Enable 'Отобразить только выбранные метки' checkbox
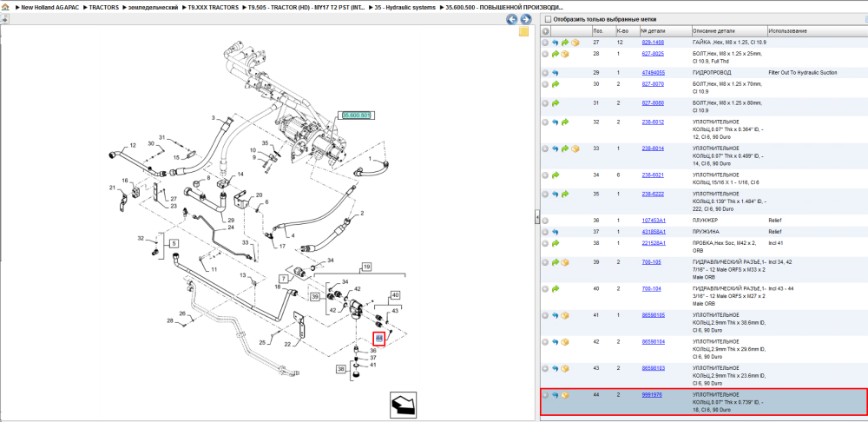This screenshot has height=422, width=868. pyautogui.click(x=548, y=19)
